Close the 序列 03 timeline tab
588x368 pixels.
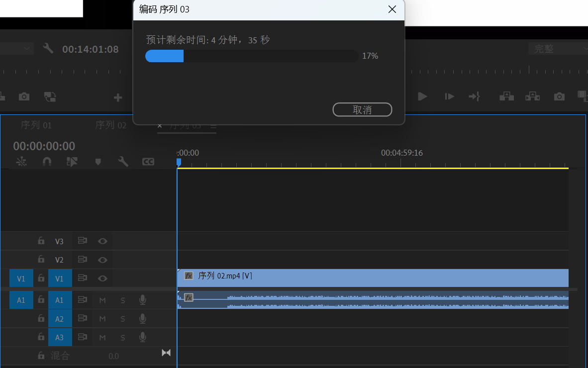[x=160, y=126]
